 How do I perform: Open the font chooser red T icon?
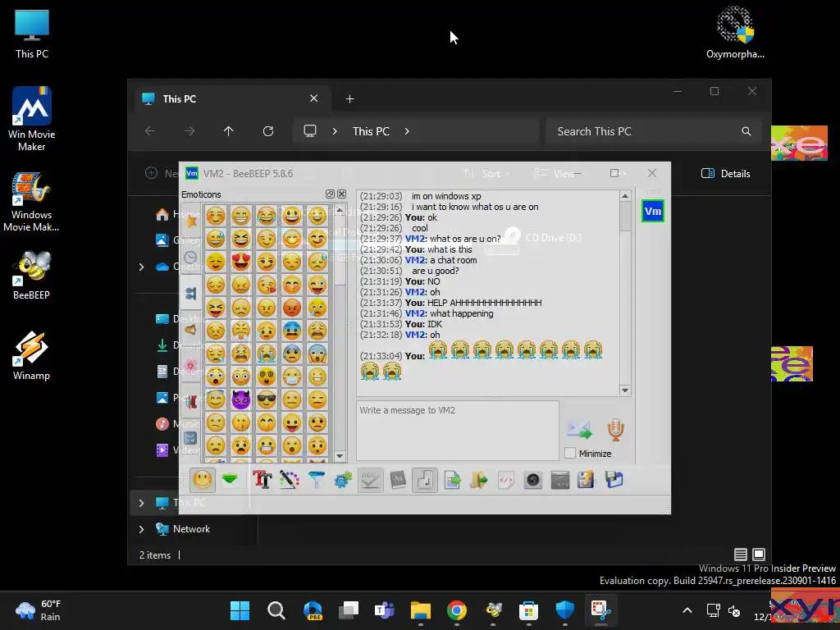(x=262, y=479)
